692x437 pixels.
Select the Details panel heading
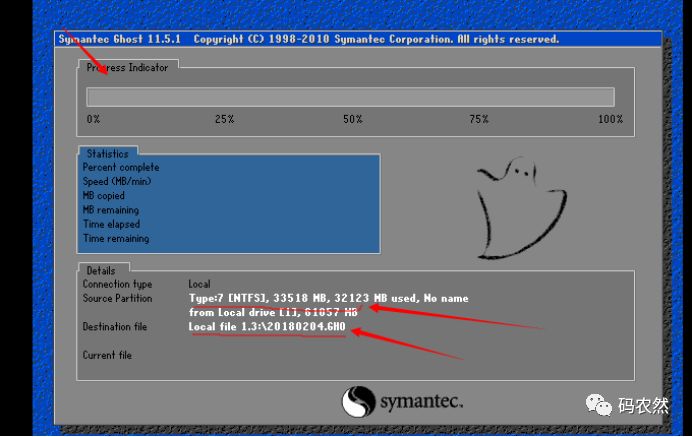(x=101, y=271)
